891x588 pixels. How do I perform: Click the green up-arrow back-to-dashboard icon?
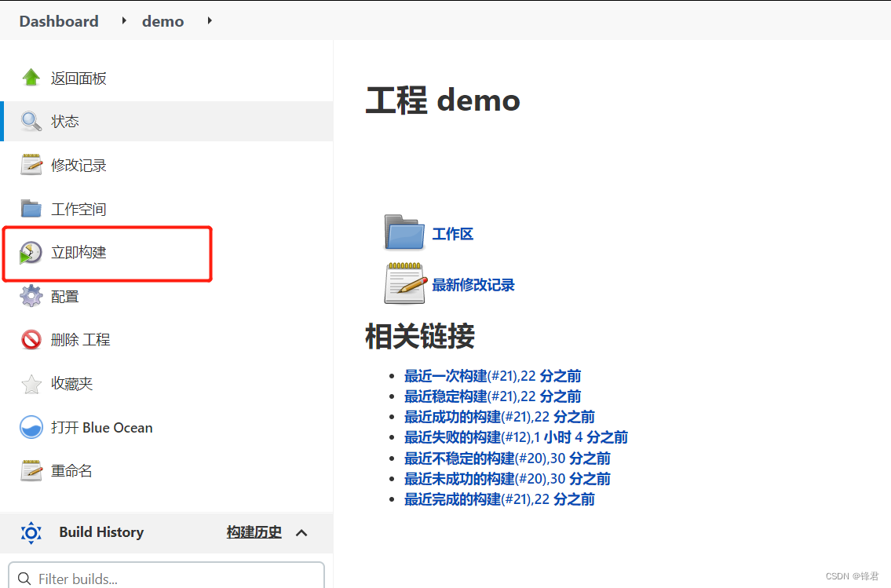[31, 77]
